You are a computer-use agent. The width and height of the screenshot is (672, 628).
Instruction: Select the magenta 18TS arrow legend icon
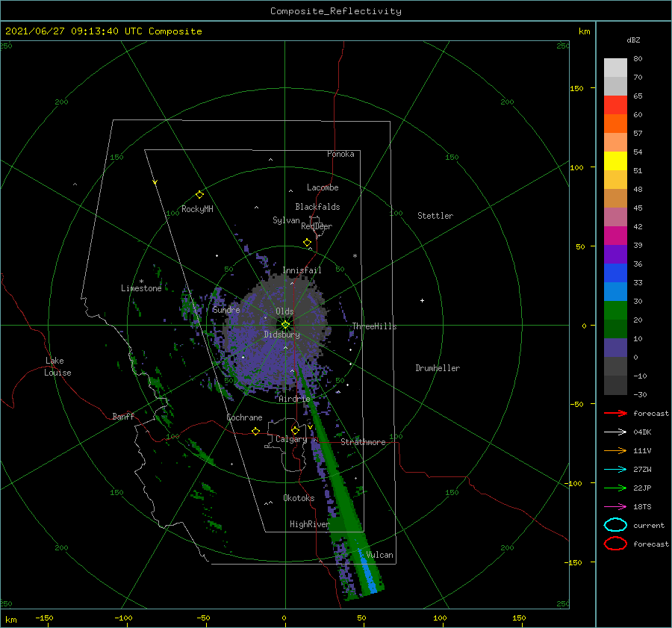(x=615, y=507)
